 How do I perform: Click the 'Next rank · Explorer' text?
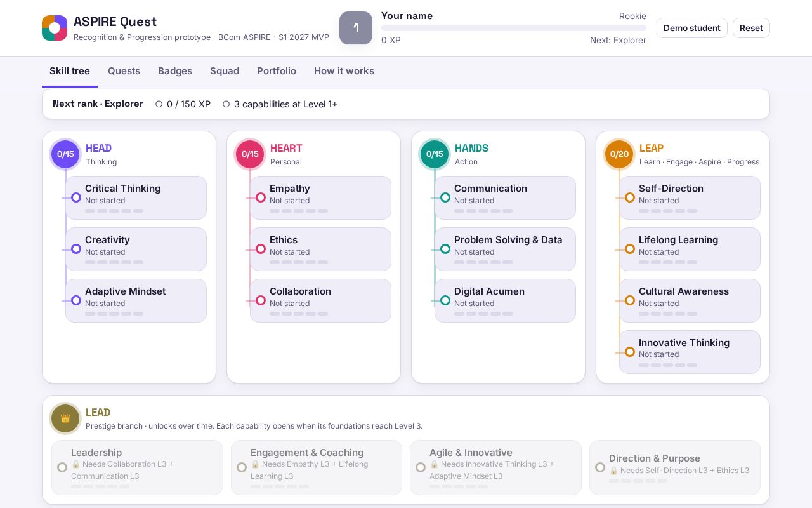point(98,104)
